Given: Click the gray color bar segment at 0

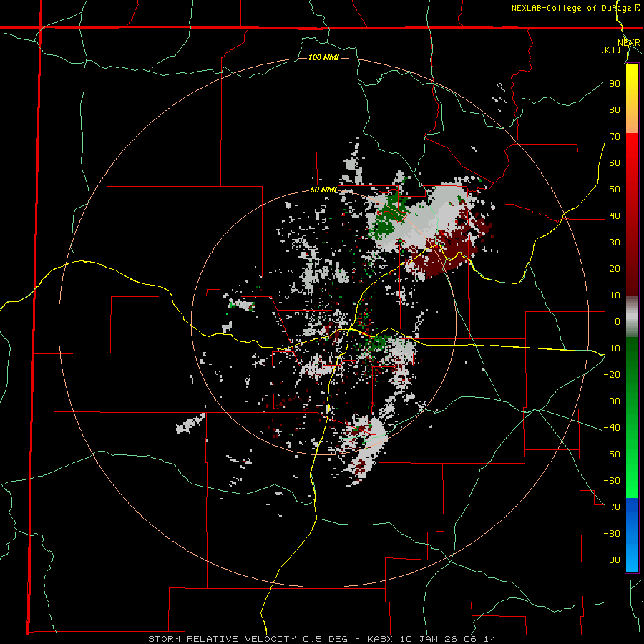Looking at the screenshot, I should (632, 317).
